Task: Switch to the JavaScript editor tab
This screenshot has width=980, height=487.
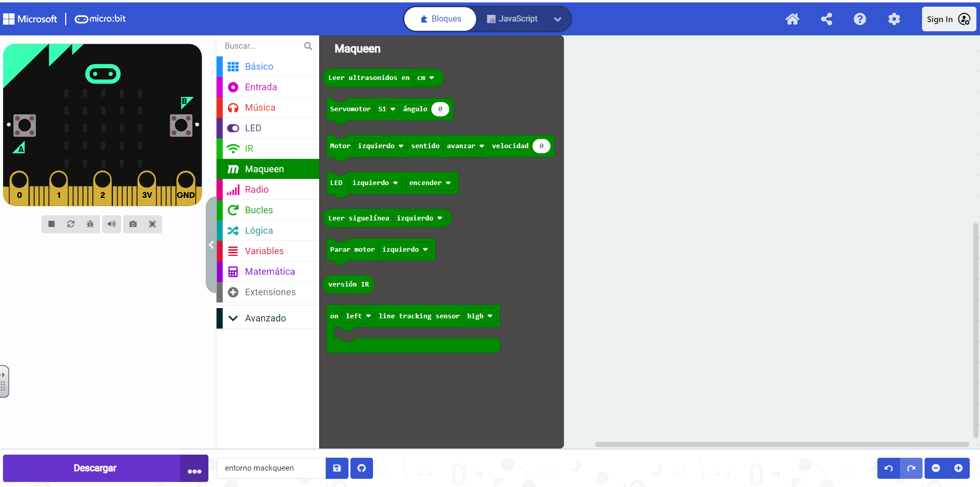Action: tap(512, 19)
